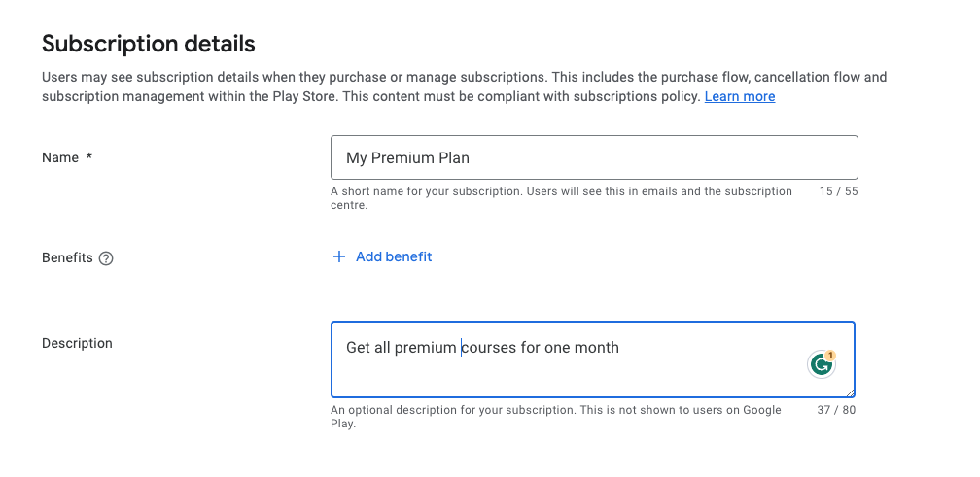
Task: Click the word 'Plan' in Name field
Action: [452, 157]
